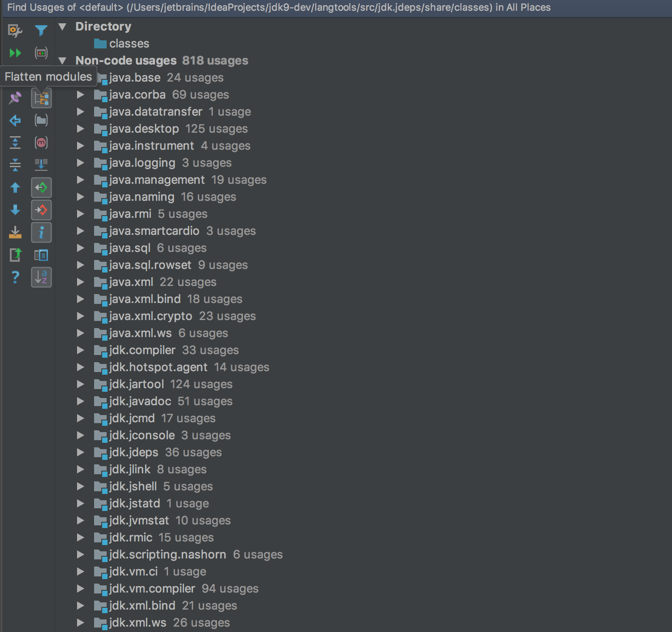Expand all nodes in usages tree
This screenshot has height=632, width=672.
coord(15,143)
